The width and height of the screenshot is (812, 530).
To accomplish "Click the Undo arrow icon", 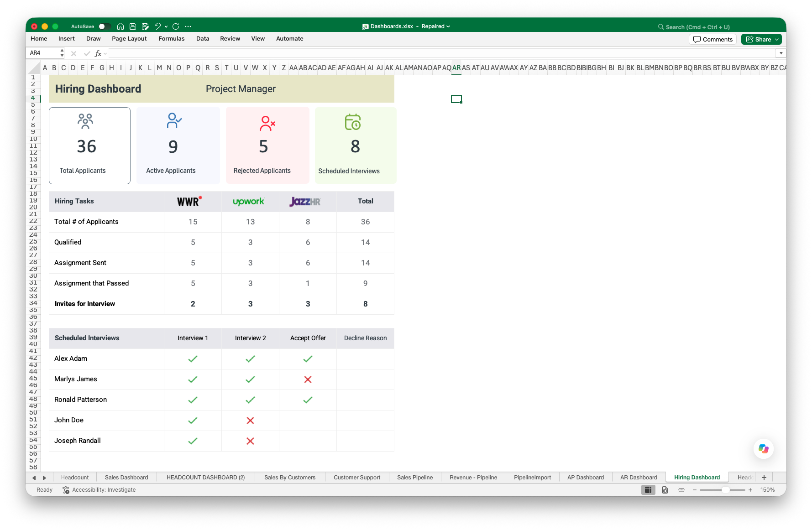I will coord(157,26).
